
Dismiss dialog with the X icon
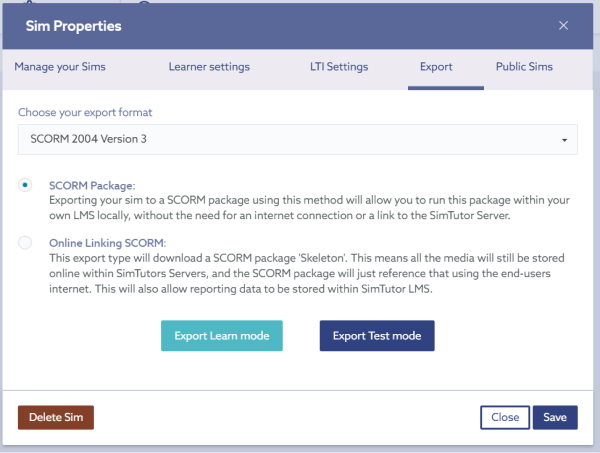click(563, 26)
